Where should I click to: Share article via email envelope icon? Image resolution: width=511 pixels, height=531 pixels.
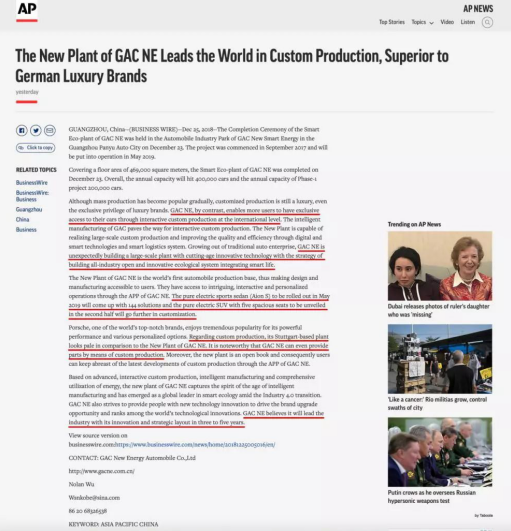coord(50,130)
